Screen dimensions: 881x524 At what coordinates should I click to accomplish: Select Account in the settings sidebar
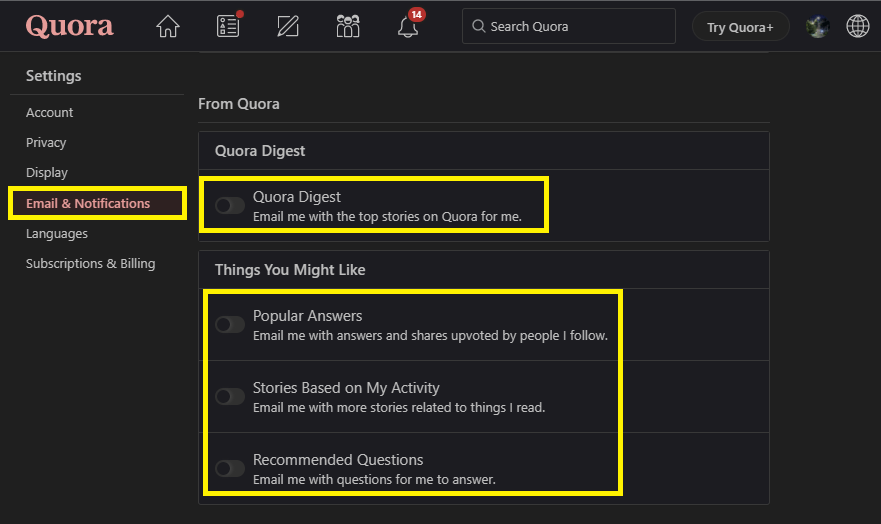click(50, 113)
